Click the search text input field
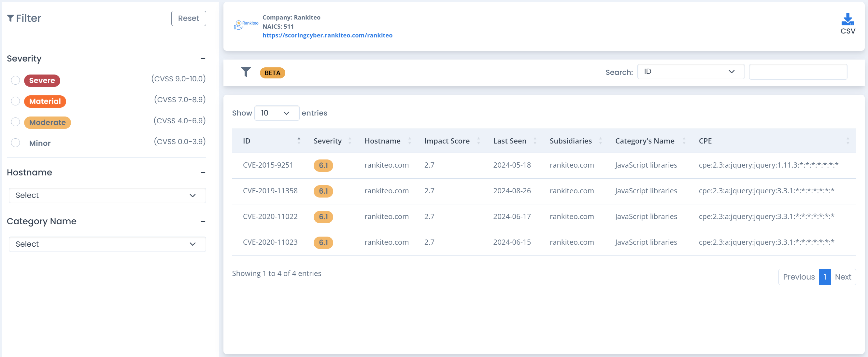868x357 pixels. pyautogui.click(x=798, y=72)
